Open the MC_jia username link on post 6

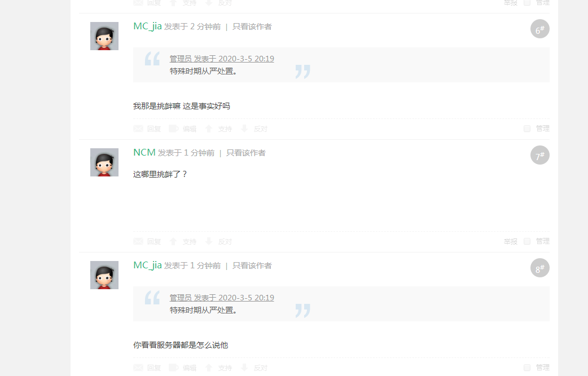[147, 26]
